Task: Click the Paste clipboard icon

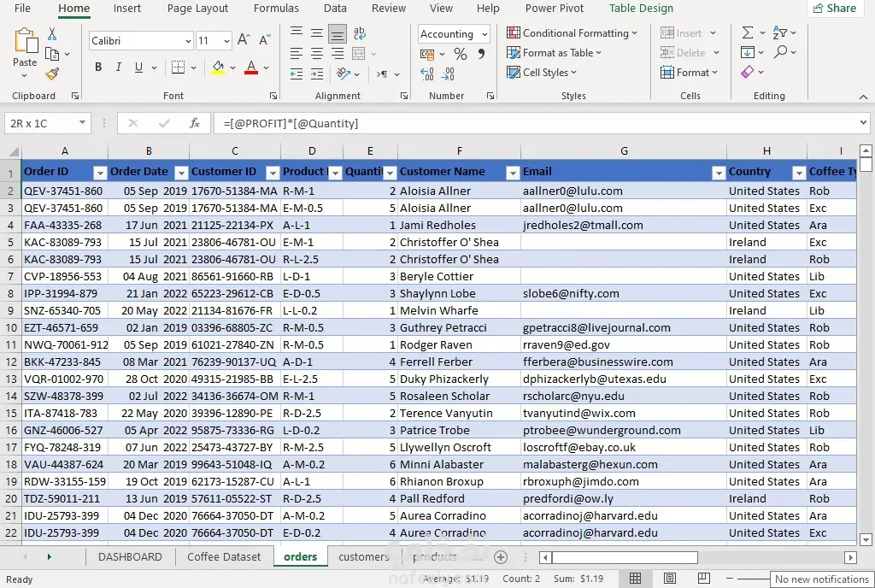Action: click(25, 42)
